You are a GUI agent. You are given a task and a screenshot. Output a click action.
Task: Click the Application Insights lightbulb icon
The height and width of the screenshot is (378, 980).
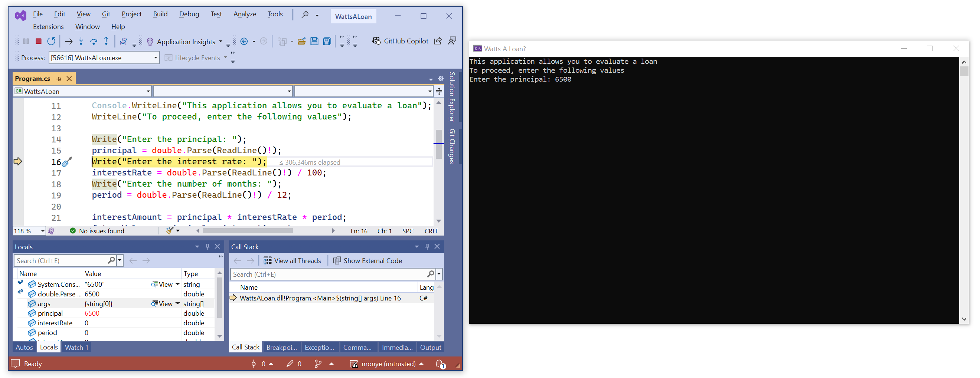click(x=150, y=42)
